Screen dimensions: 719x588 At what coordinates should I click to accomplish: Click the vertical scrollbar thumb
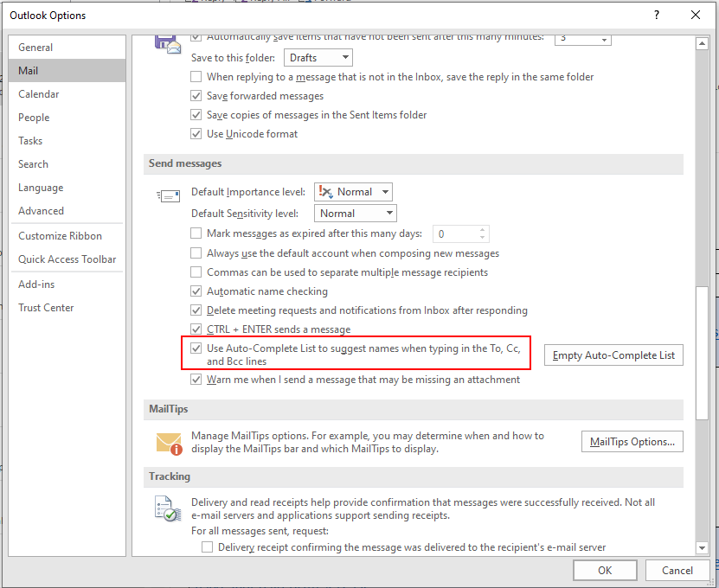pyautogui.click(x=702, y=353)
